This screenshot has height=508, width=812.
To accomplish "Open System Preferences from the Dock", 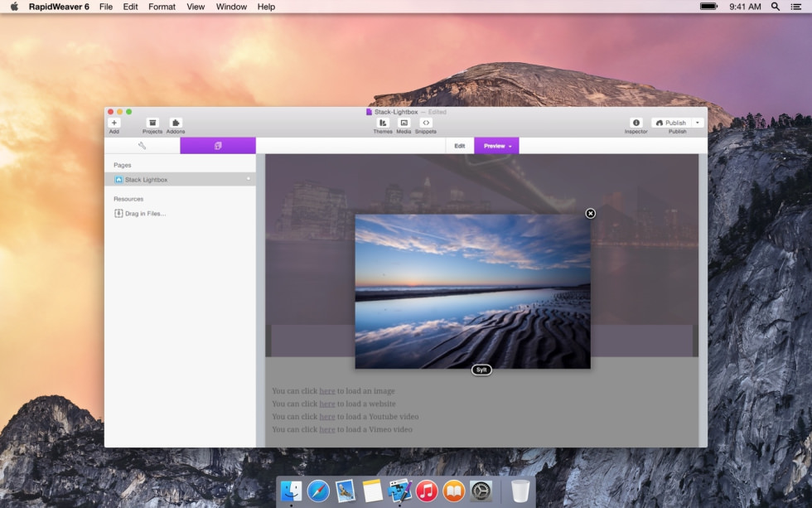I will click(x=481, y=491).
